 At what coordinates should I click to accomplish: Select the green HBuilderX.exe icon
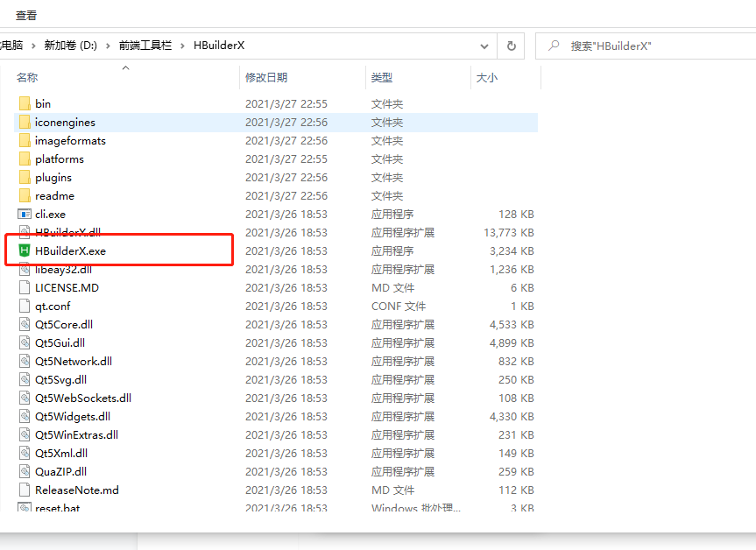click(25, 250)
